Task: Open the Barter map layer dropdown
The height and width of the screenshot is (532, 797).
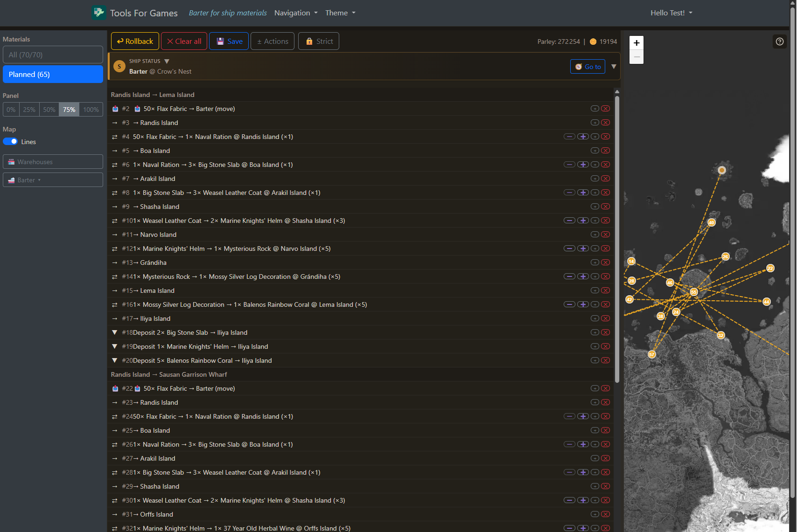Action: pyautogui.click(x=53, y=180)
